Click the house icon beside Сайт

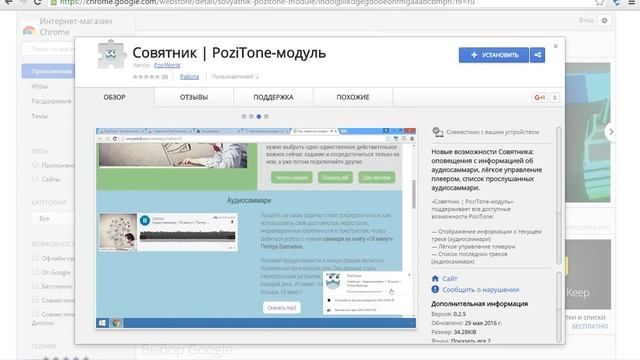tap(435, 278)
